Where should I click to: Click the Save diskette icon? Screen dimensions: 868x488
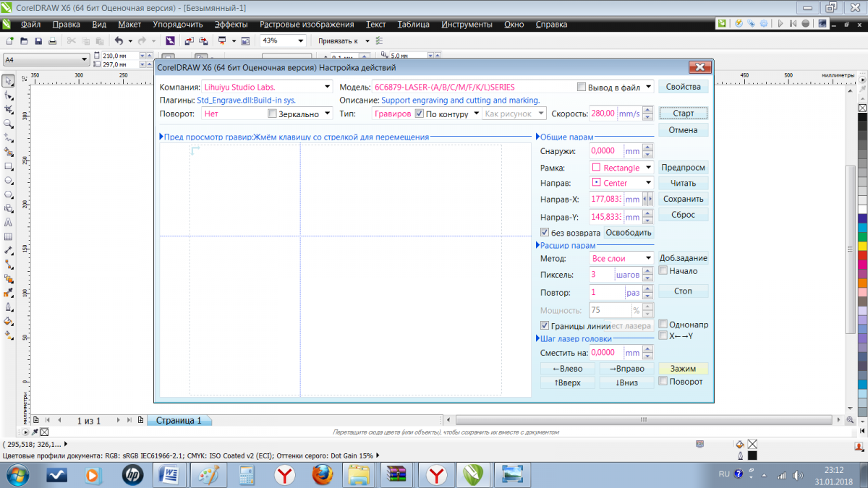pos(38,41)
